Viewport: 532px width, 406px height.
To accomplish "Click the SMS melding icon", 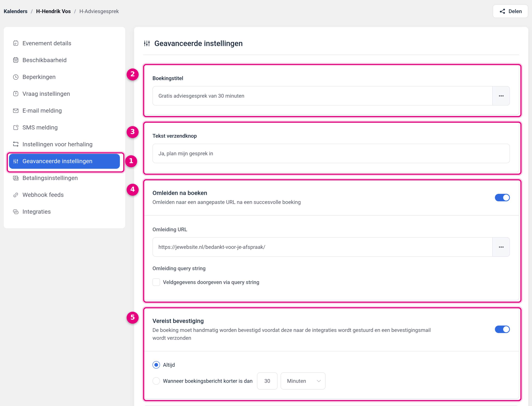I will (x=16, y=128).
